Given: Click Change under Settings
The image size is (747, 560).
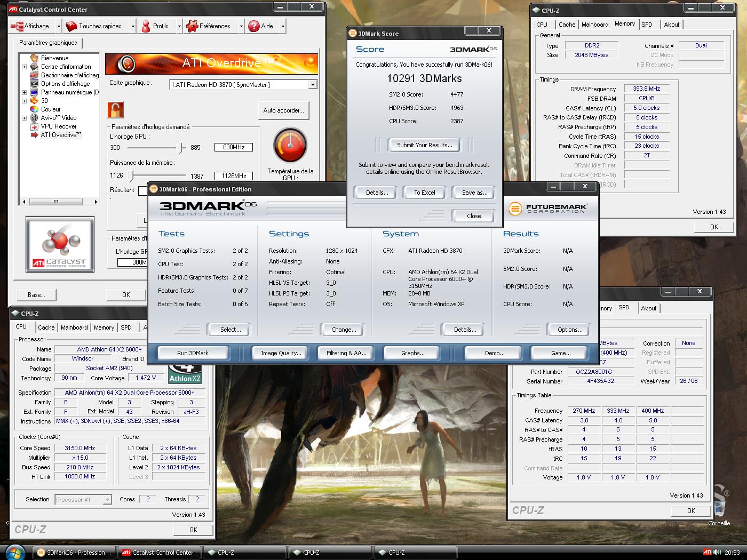Looking at the screenshot, I should tap(344, 330).
